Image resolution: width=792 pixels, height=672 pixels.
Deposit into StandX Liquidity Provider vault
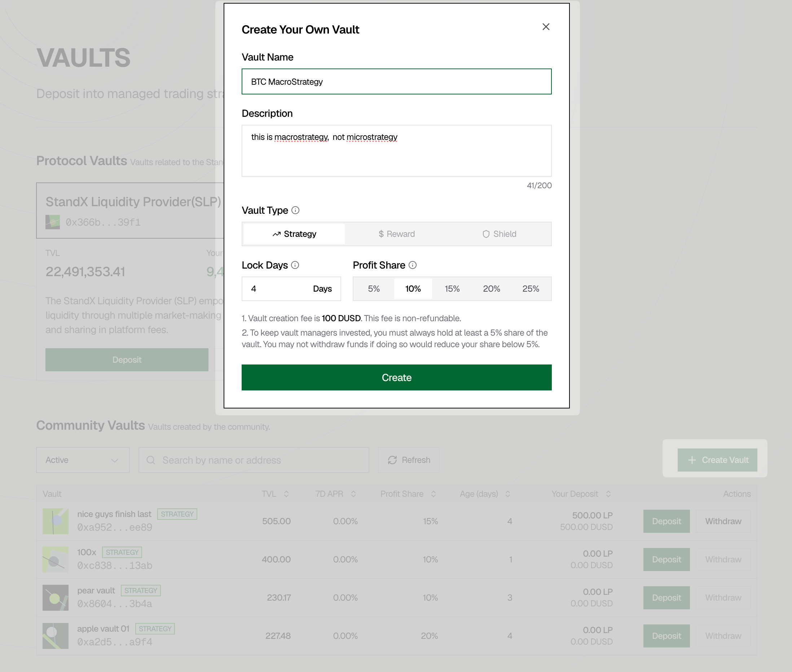(x=127, y=360)
